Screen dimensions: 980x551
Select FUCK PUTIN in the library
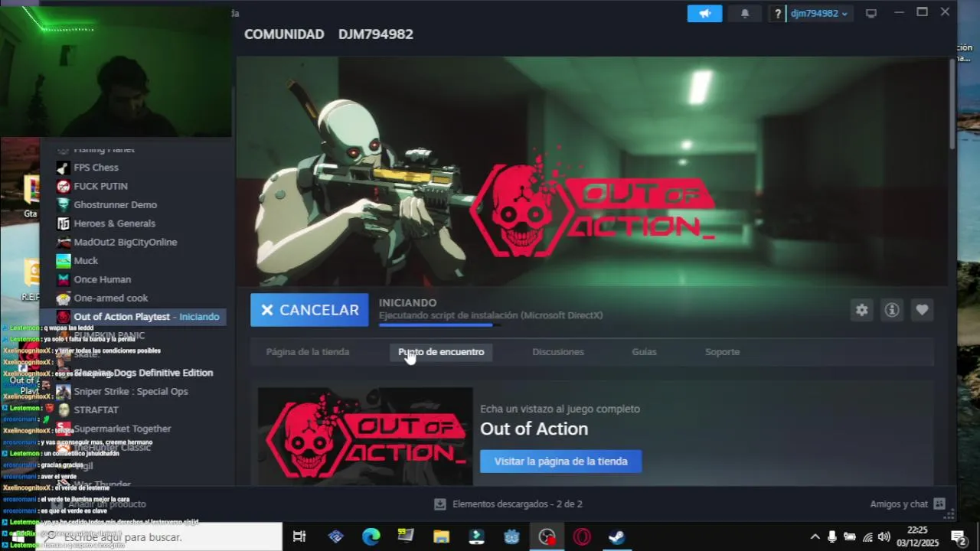(100, 186)
